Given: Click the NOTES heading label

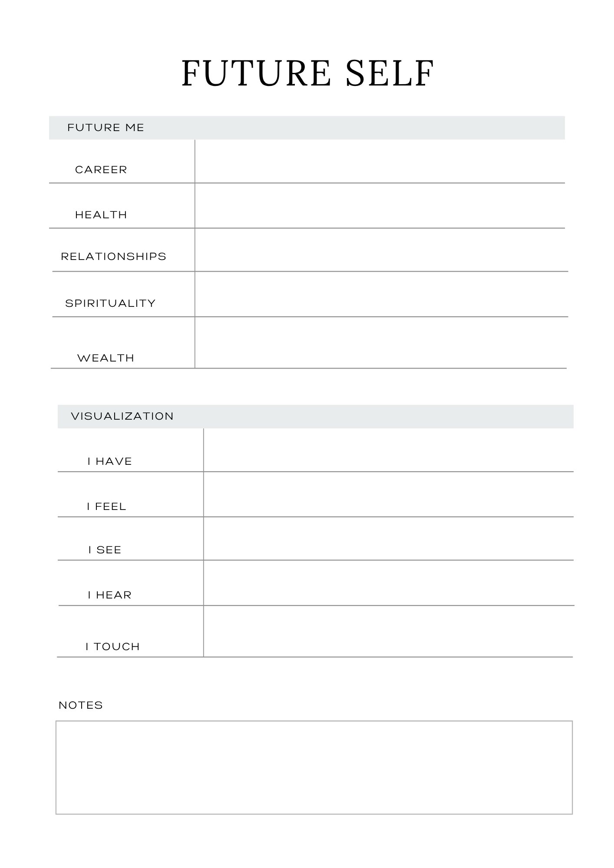Looking at the screenshot, I should [x=81, y=705].
